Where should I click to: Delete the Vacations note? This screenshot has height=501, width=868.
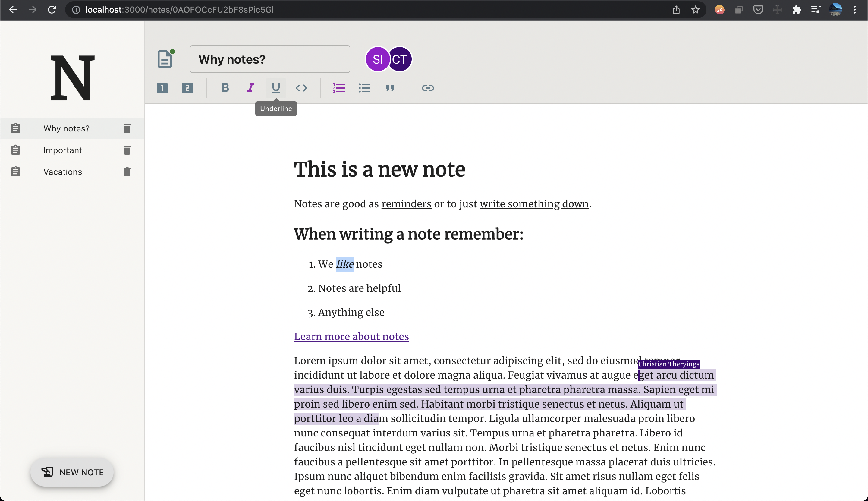point(127,172)
